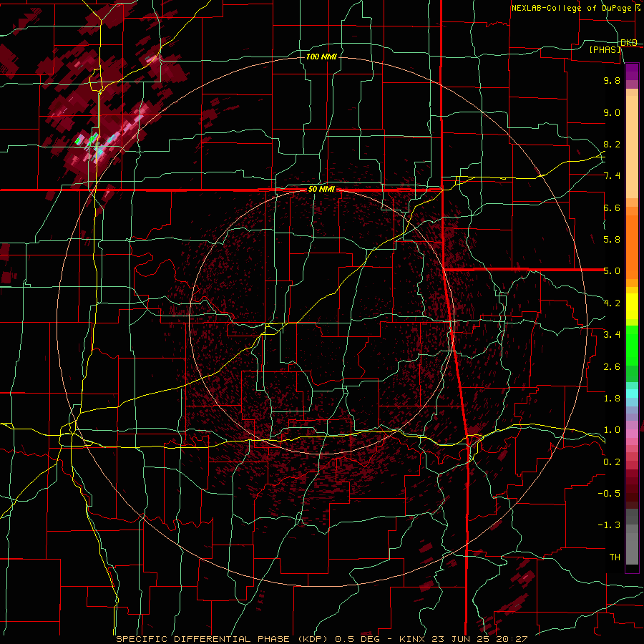
Task: Select the 9.0 value on the color scale
Action: [x=612, y=113]
